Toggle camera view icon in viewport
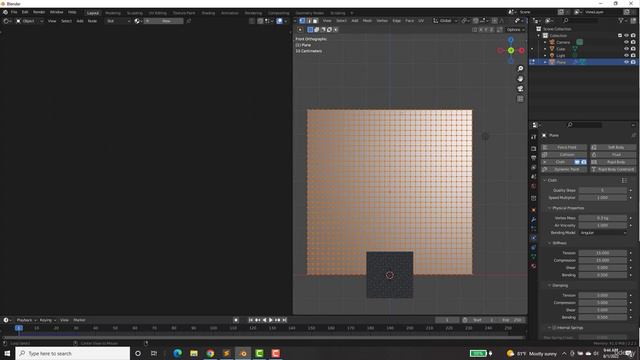 click(x=520, y=89)
